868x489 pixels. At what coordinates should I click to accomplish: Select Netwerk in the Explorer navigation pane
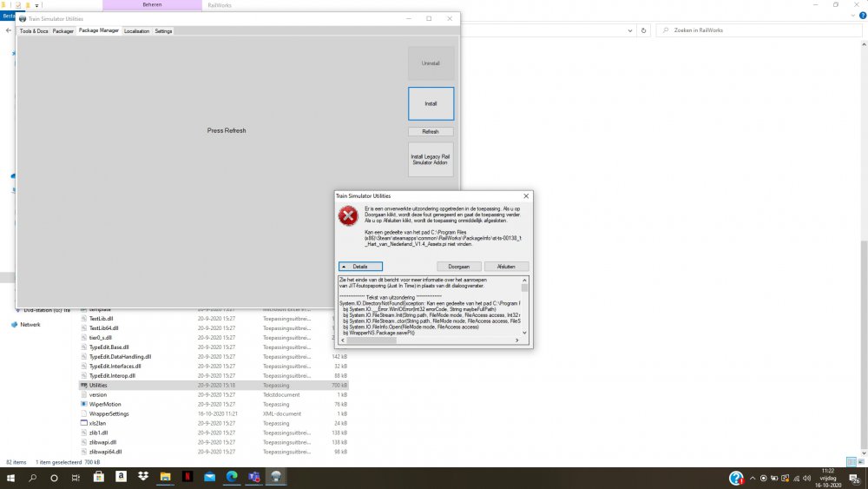pyautogui.click(x=30, y=325)
